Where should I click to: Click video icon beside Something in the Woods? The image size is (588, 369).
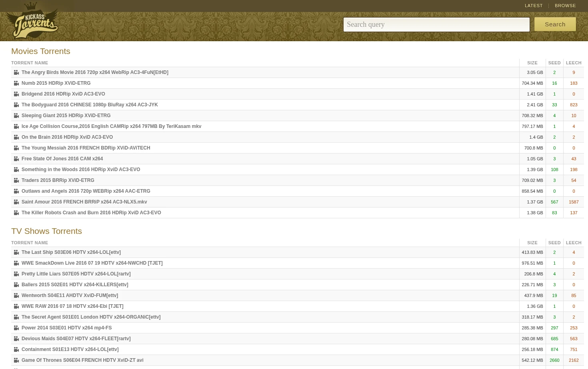tap(16, 170)
